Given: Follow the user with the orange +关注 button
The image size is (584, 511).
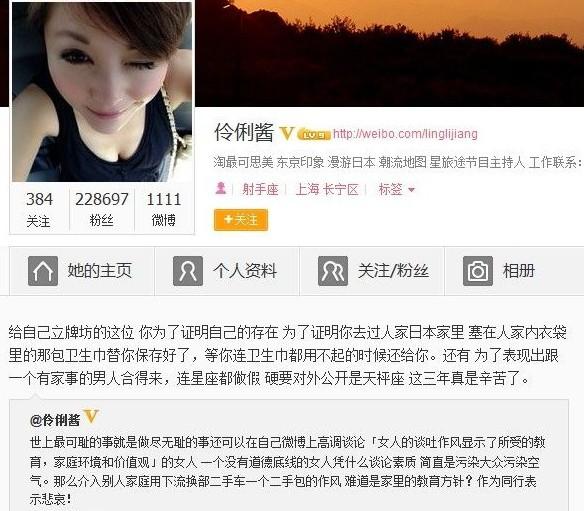Looking at the screenshot, I should pyautogui.click(x=241, y=220).
